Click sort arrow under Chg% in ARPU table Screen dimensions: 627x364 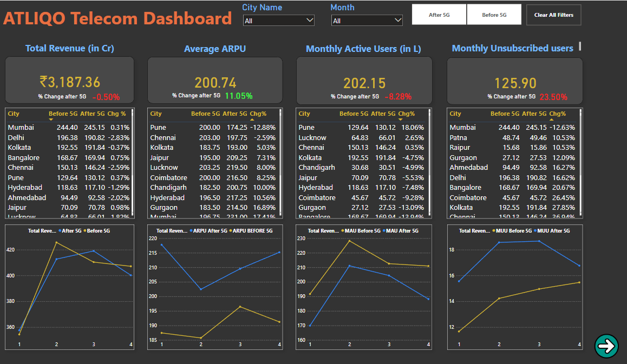252,120
